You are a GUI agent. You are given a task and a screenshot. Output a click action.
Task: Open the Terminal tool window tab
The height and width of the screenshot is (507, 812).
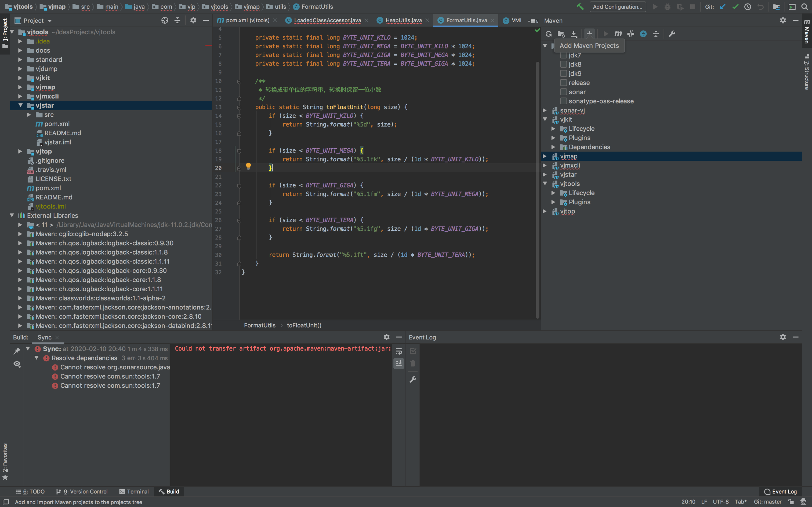point(134,491)
